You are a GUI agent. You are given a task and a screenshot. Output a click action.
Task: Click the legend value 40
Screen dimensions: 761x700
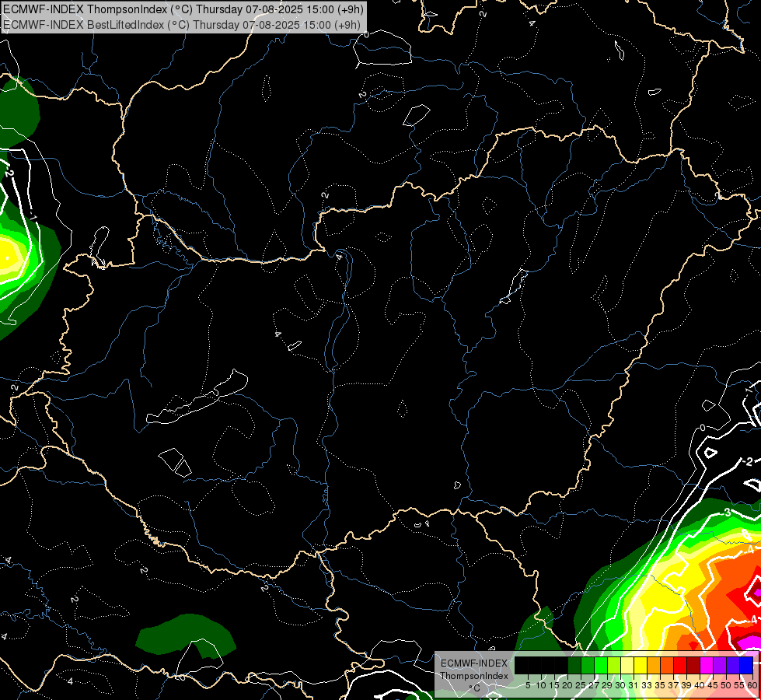[x=700, y=685]
